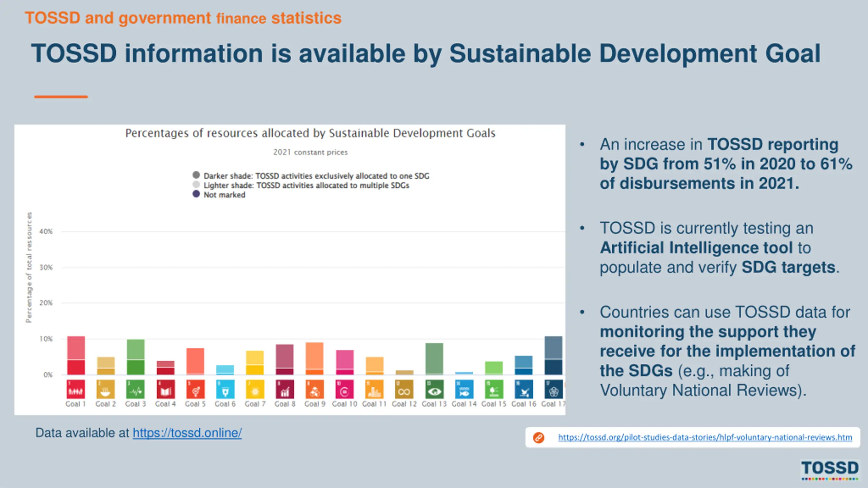The height and width of the screenshot is (488, 868).
Task: Click the '2021 constant prices' subtitle
Action: coord(311,152)
